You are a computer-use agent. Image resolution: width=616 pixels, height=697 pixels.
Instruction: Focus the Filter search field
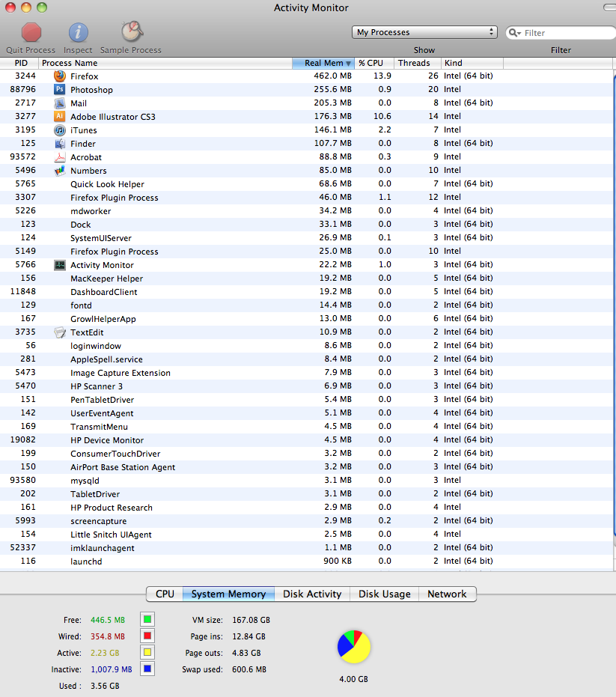[x=561, y=33]
